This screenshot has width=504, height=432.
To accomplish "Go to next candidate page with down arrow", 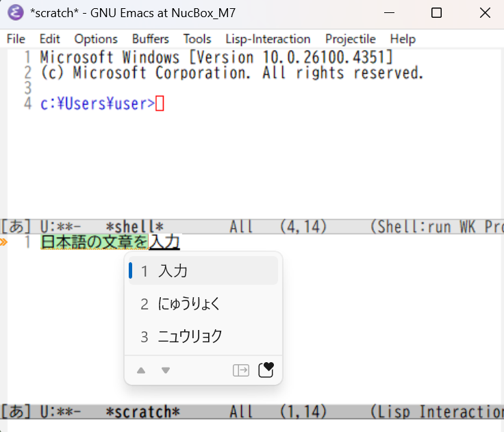I will pyautogui.click(x=166, y=370).
